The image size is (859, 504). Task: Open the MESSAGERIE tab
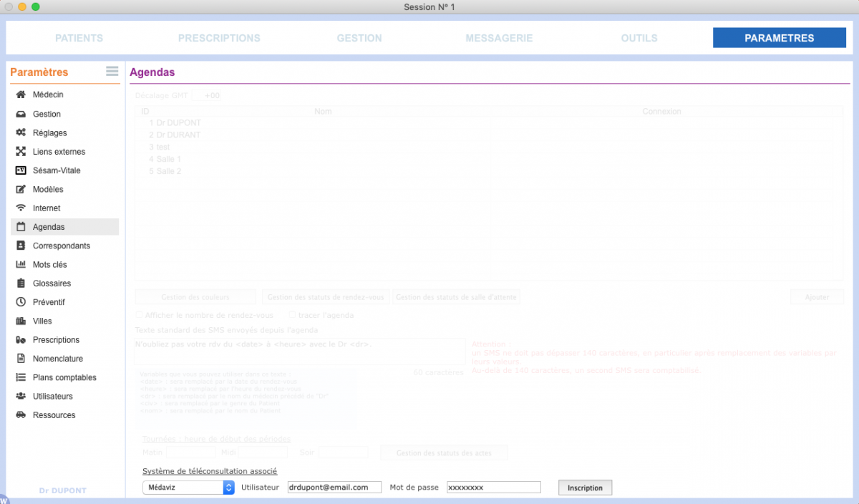click(499, 38)
